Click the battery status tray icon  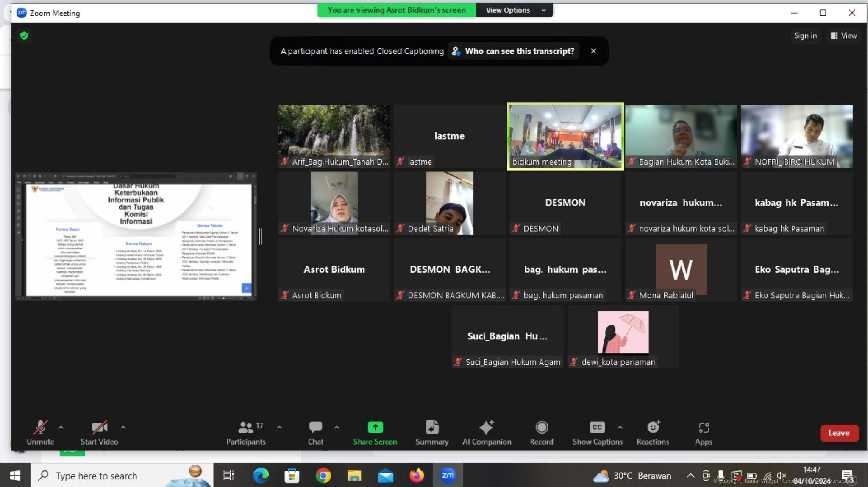click(752, 476)
